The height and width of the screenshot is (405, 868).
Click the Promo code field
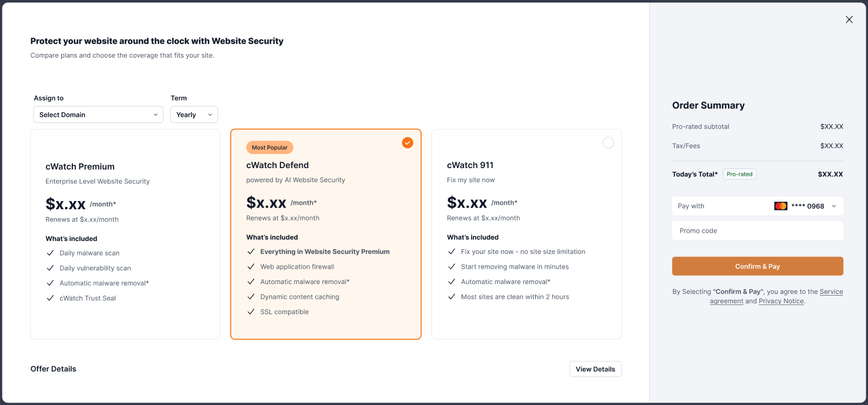pos(757,231)
